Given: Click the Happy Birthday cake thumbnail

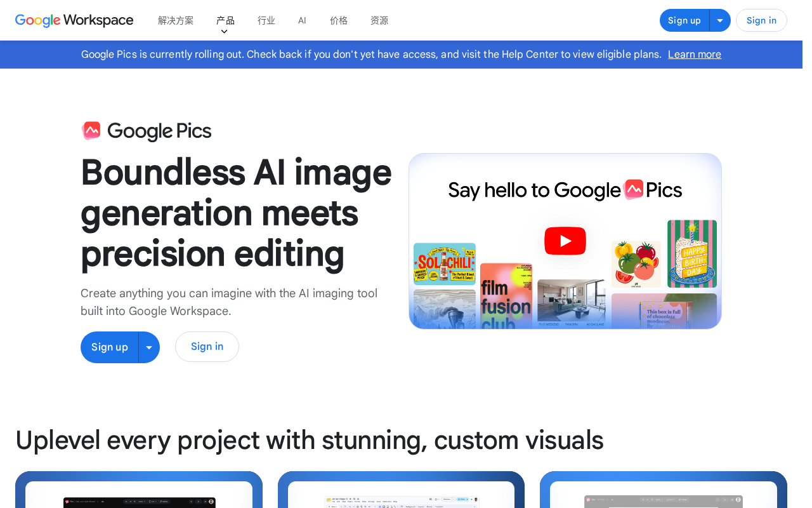Looking at the screenshot, I should tap(692, 254).
